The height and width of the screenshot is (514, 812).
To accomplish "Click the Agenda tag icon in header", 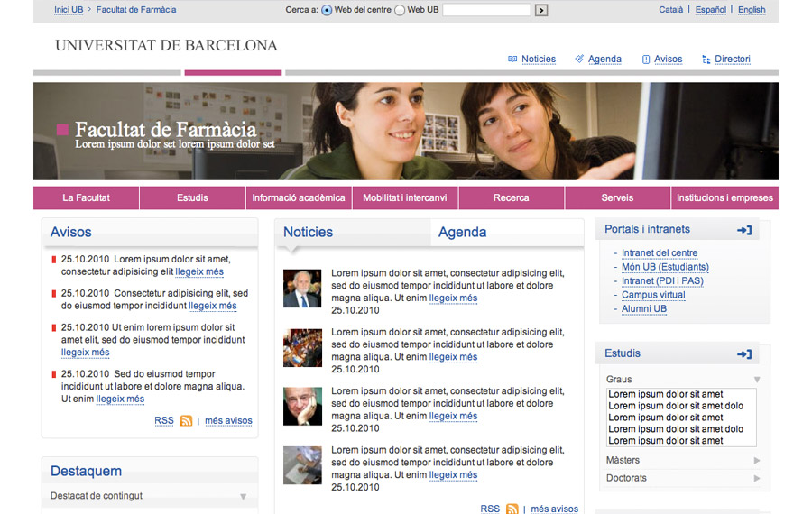I will 579,59.
